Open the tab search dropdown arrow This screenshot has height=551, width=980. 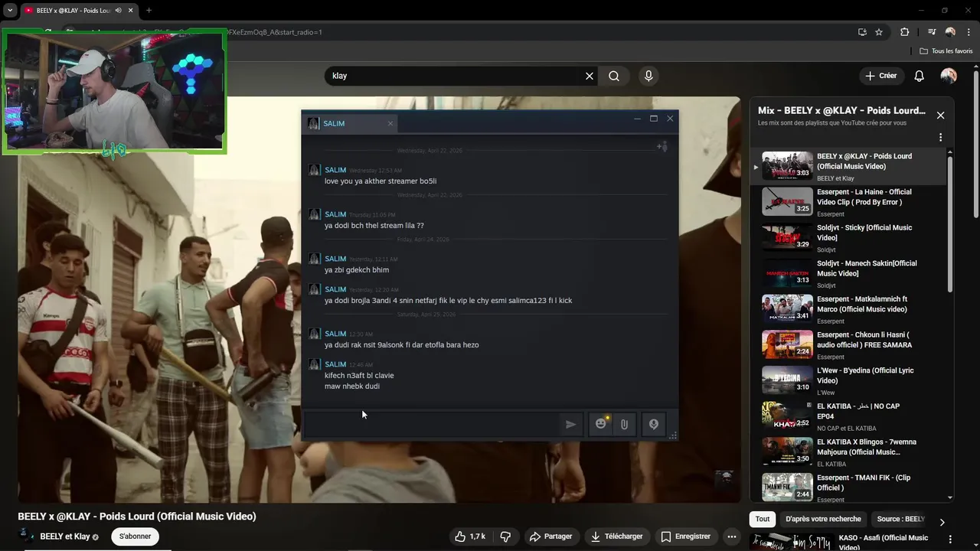[x=10, y=10]
